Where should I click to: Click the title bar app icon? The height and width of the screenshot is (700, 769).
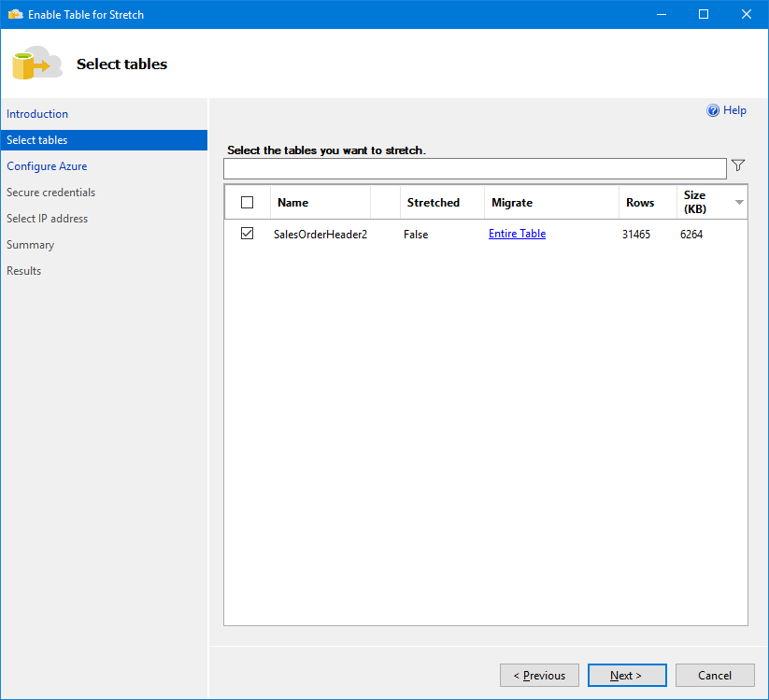pyautogui.click(x=16, y=14)
